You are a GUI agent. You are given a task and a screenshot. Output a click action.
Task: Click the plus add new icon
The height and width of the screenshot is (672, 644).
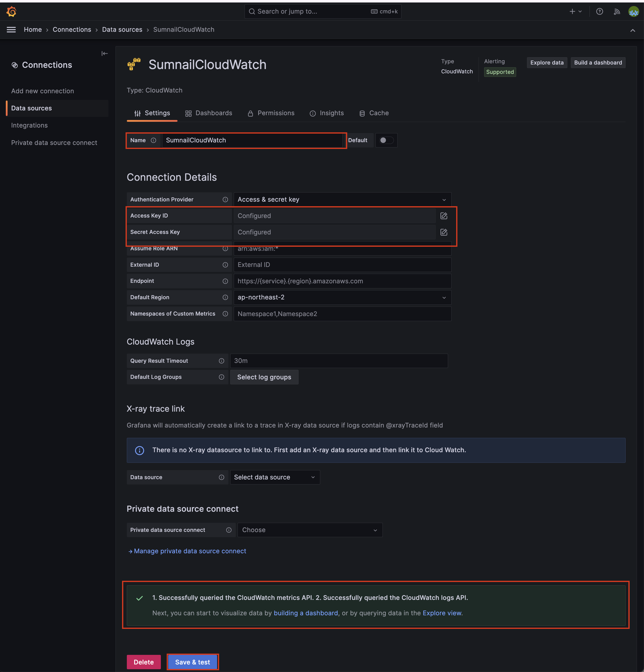point(575,11)
